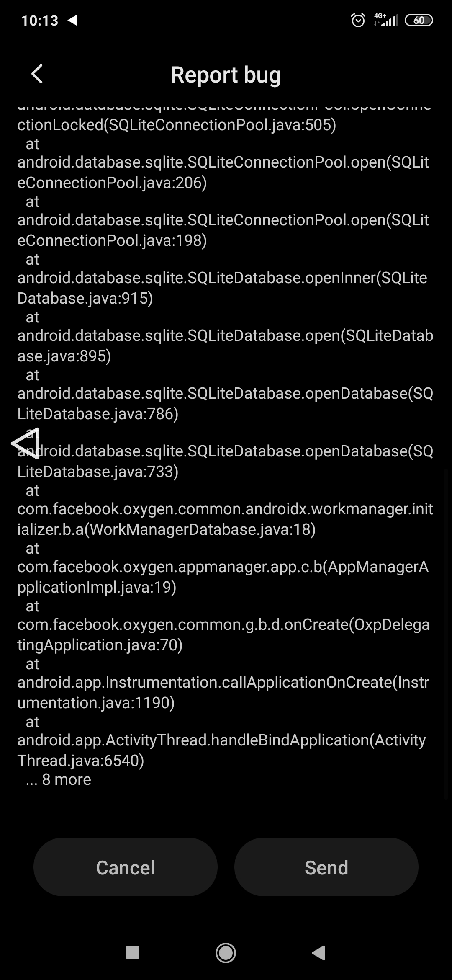
Task: Tap the Instrumentation.java:1190 stack trace line
Action: tap(223, 693)
